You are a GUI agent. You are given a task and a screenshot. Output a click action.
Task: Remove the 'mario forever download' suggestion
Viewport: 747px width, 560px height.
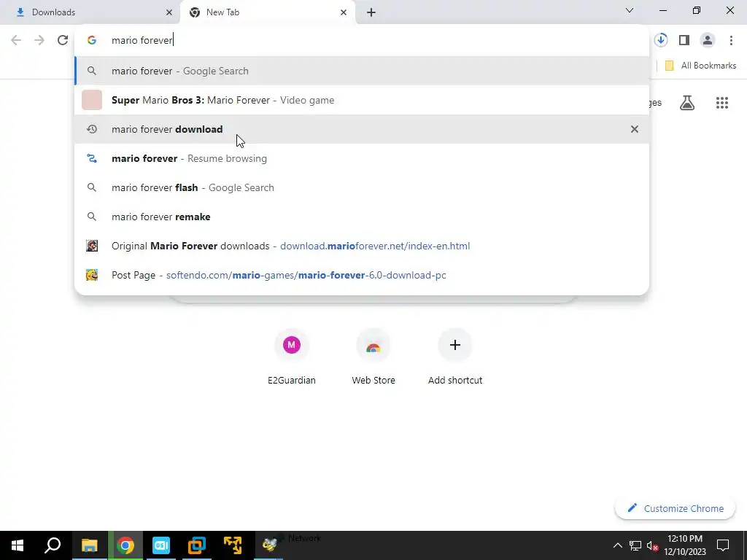pos(635,129)
